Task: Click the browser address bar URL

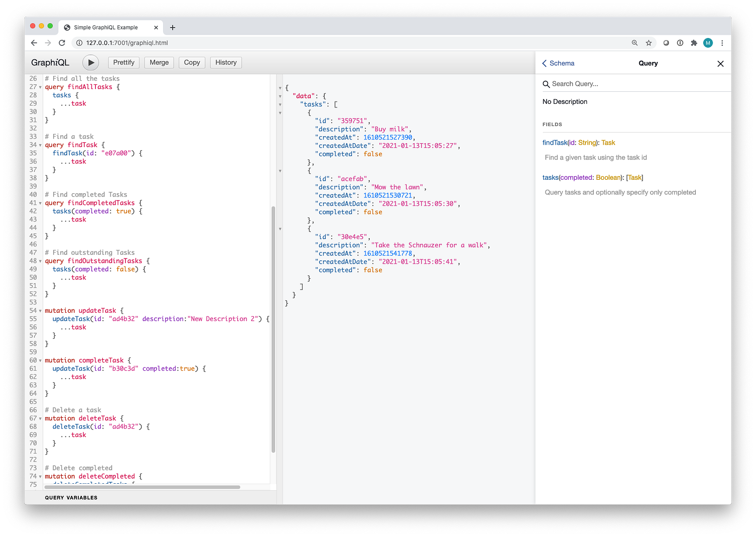Action: 127,43
